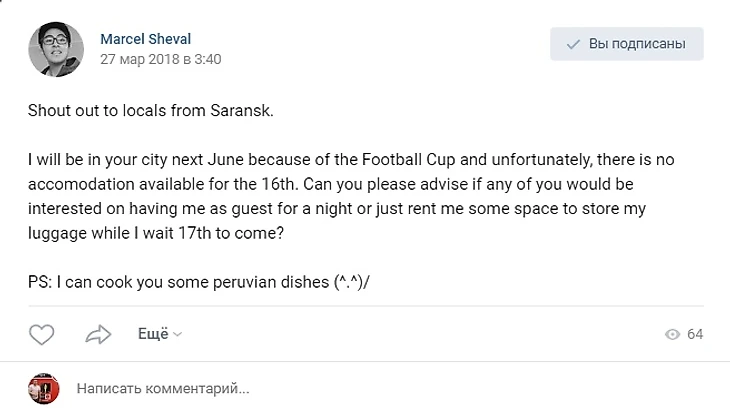Image resolution: width=730 pixels, height=415 pixels.
Task: Expand the chevron next to Ещё
Action: coord(178,335)
